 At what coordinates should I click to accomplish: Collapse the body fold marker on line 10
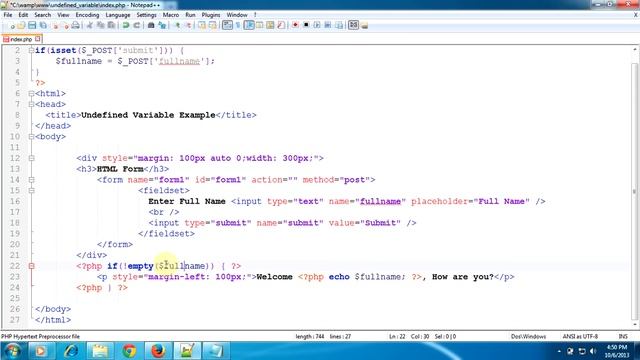pos(31,137)
